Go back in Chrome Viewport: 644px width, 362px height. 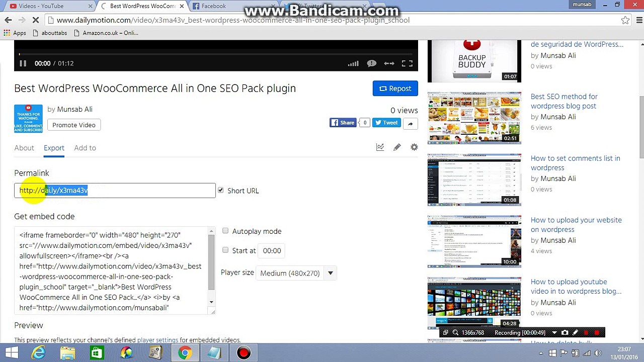8,20
